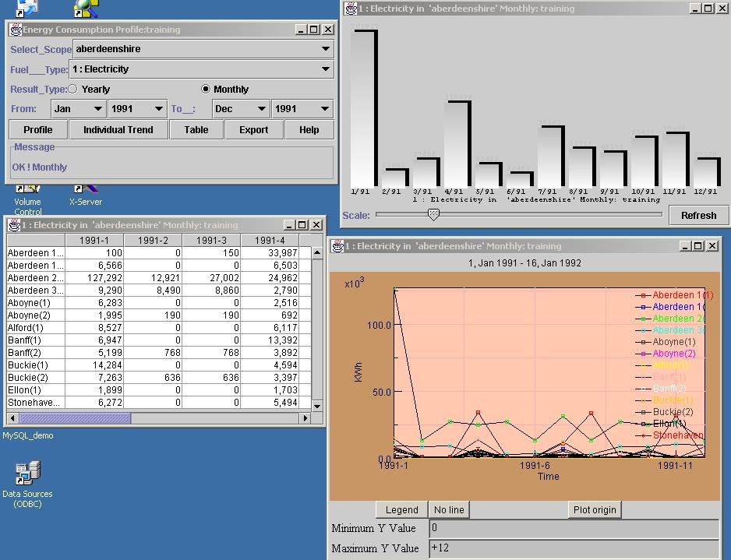Expand the Select_Scope aberdeenshire dropdown
Viewport: 731px width, 560px height.
[325, 49]
